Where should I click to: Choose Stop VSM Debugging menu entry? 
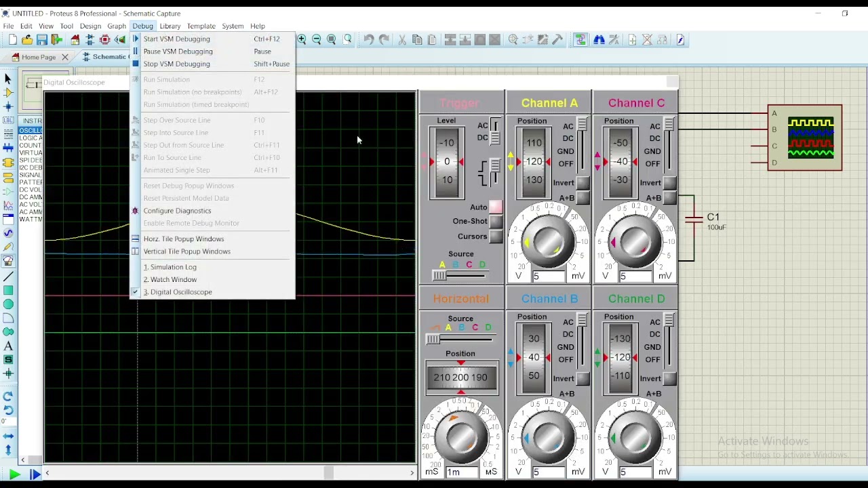[213, 64]
